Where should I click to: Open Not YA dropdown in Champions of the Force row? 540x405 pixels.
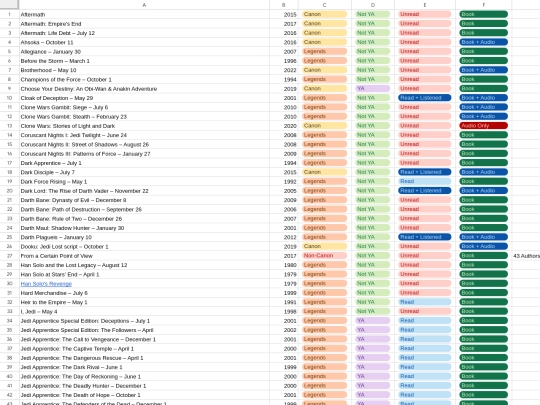pyautogui.click(x=373, y=79)
